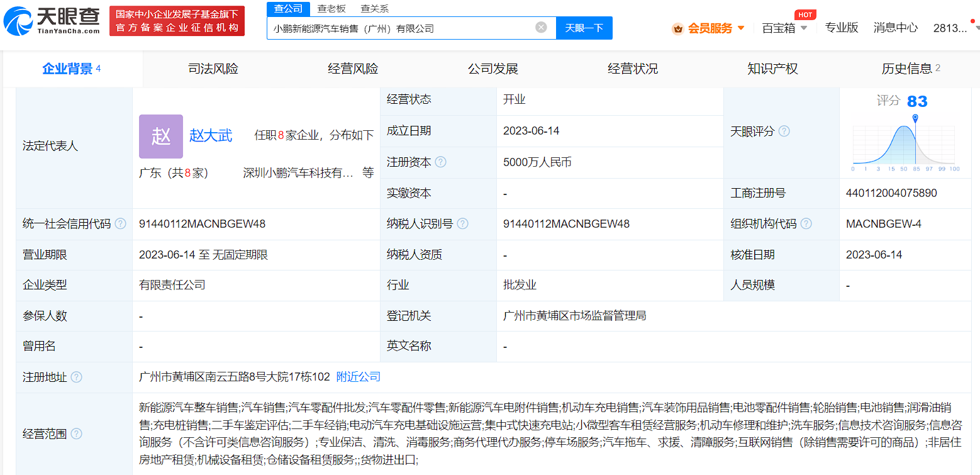Click the help icon next to 注册地址

(x=76, y=377)
